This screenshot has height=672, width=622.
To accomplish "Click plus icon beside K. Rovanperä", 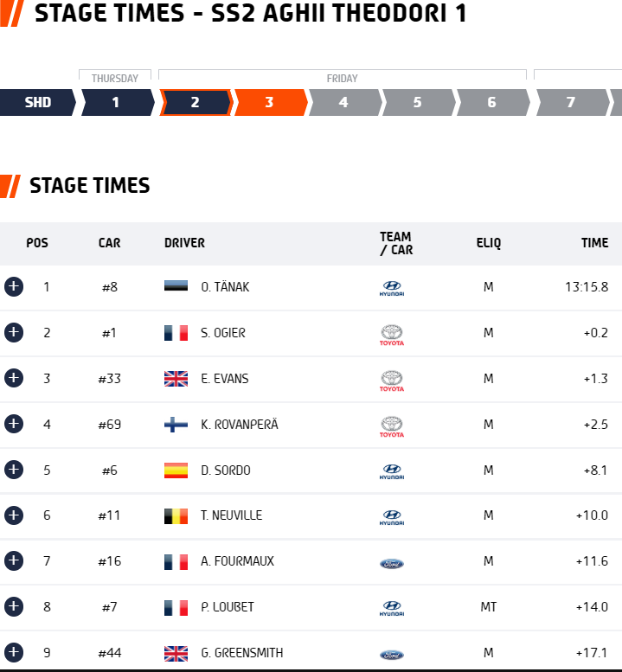I will (14, 424).
